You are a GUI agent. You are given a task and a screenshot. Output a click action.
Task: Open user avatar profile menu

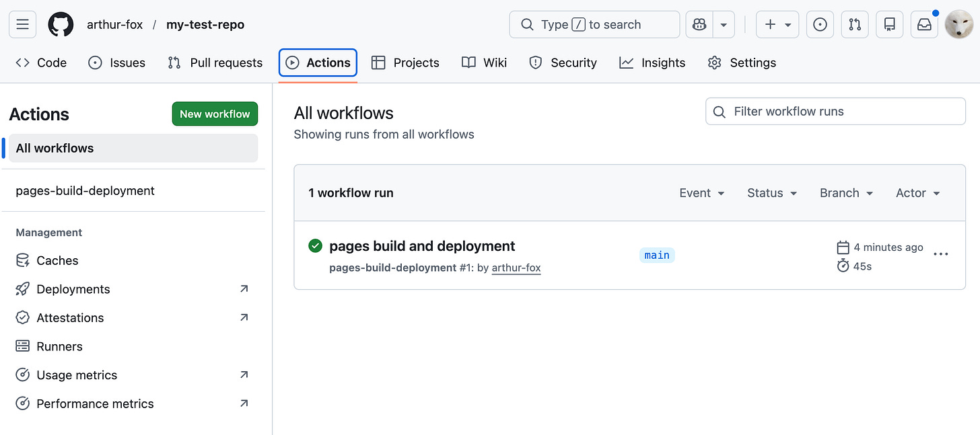point(958,25)
